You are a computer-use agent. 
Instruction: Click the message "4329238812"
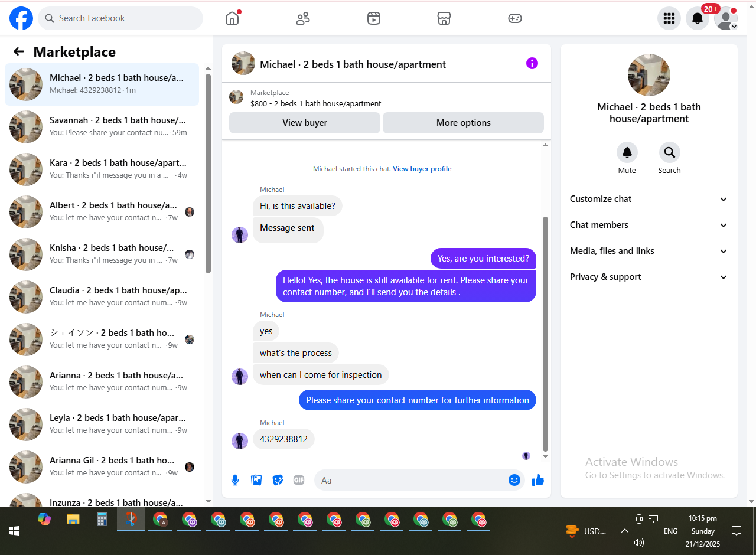click(283, 439)
